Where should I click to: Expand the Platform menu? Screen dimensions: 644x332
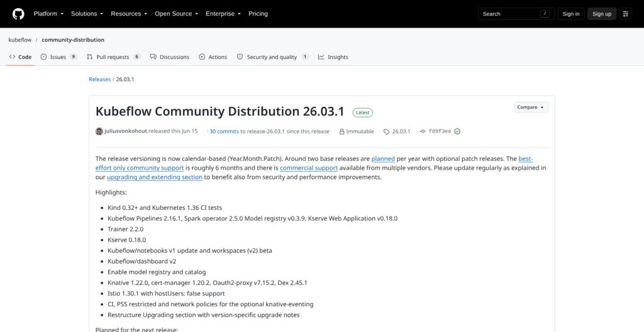coord(48,14)
